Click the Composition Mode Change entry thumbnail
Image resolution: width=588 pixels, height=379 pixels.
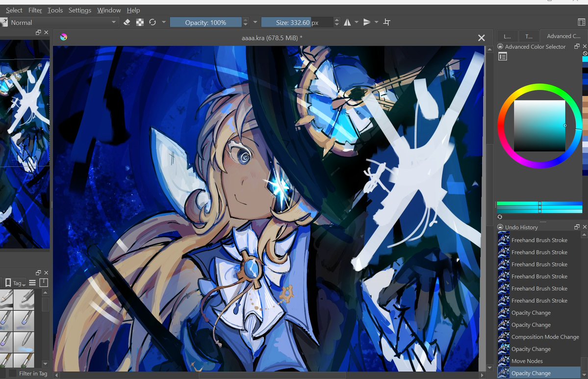pyautogui.click(x=504, y=337)
